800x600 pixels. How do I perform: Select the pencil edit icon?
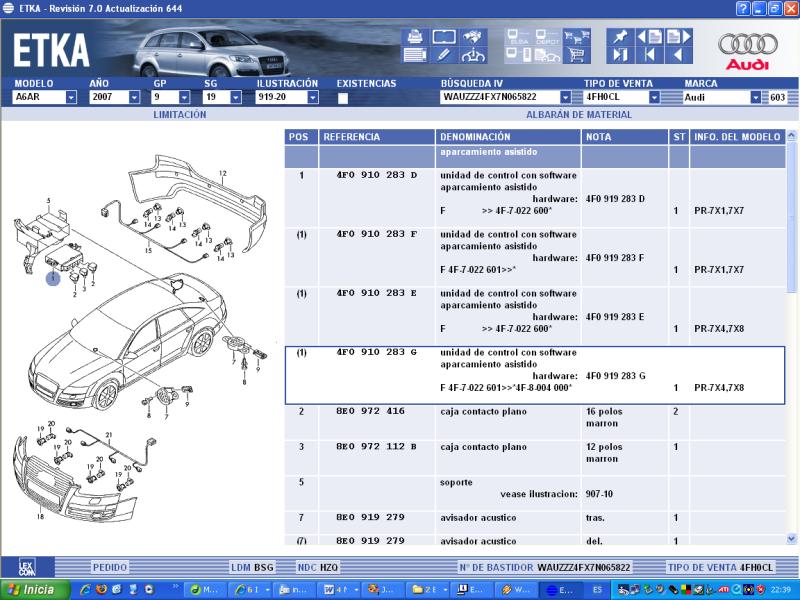[444, 55]
